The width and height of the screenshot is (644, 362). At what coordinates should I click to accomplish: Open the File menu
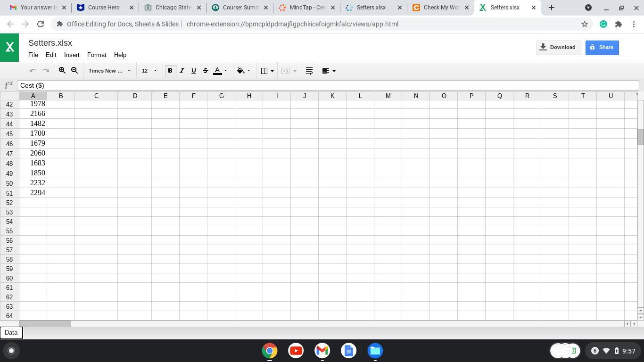point(33,55)
